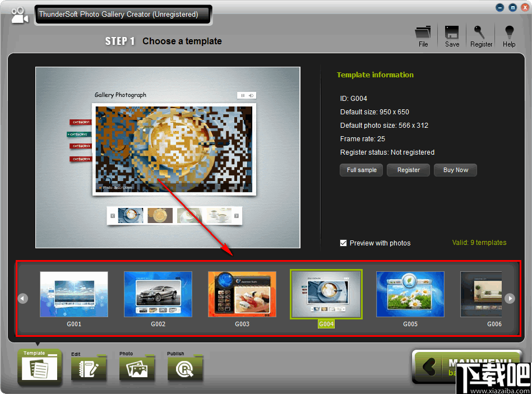Click the Full sample button
532x394 pixels.
click(361, 170)
